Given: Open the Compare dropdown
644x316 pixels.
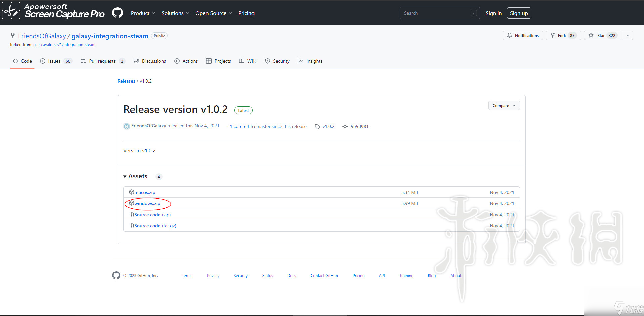Looking at the screenshot, I should tap(504, 105).
